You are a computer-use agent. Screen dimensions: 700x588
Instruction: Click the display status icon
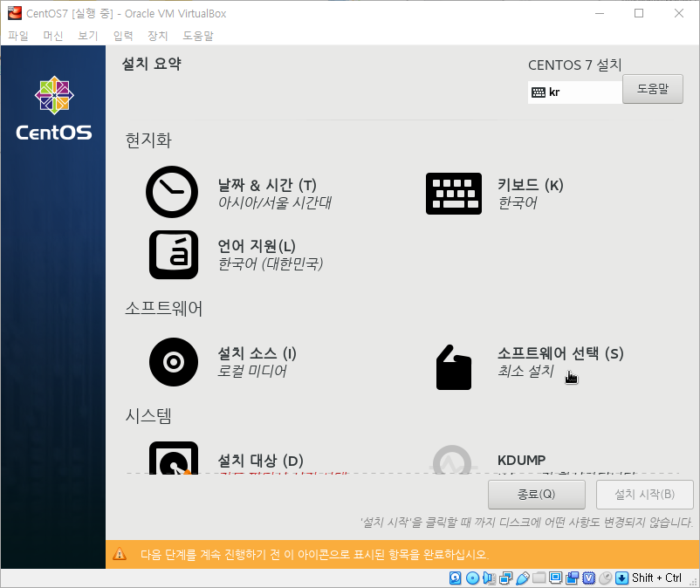[x=556, y=578]
